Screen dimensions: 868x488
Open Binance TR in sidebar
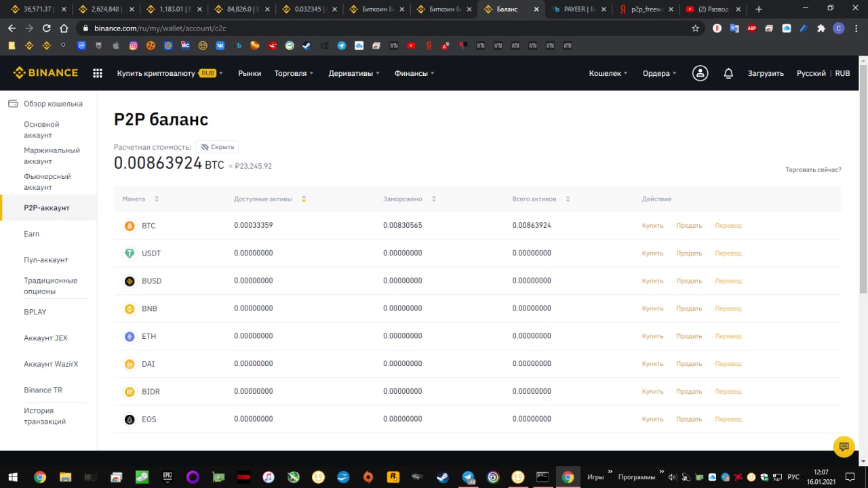coord(43,390)
